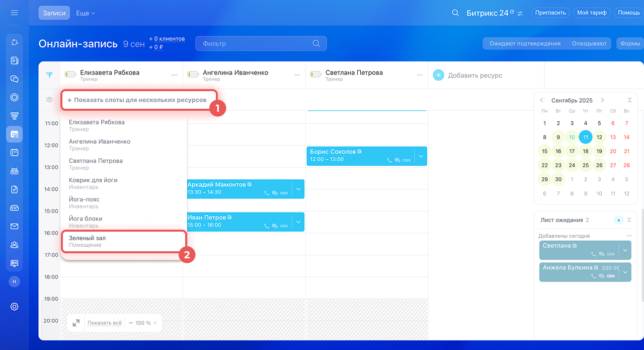Click the blue filter funnel icon
644x350 pixels.
[x=49, y=76]
